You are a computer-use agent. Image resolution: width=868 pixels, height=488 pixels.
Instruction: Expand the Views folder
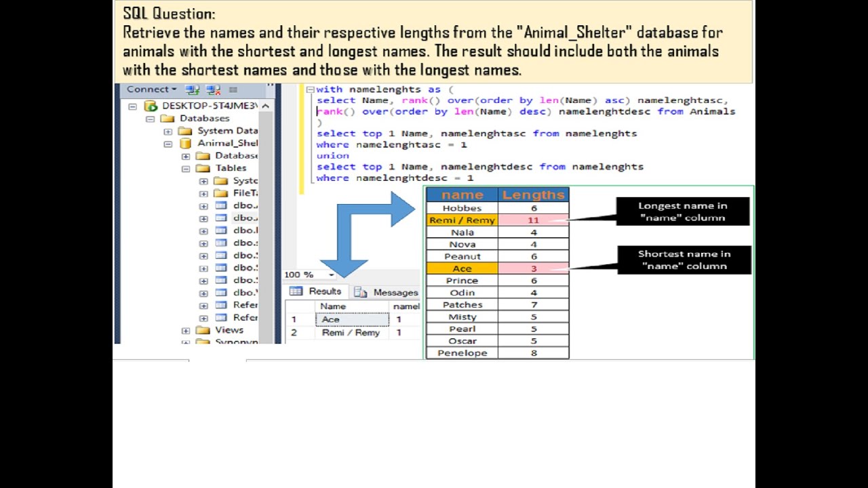(x=186, y=331)
